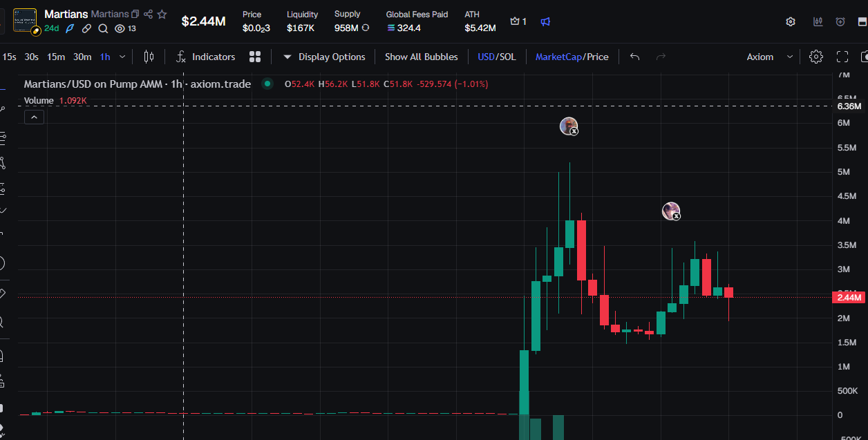Click the Price $0.0₂3 value
The image size is (868, 440).
[x=256, y=28]
